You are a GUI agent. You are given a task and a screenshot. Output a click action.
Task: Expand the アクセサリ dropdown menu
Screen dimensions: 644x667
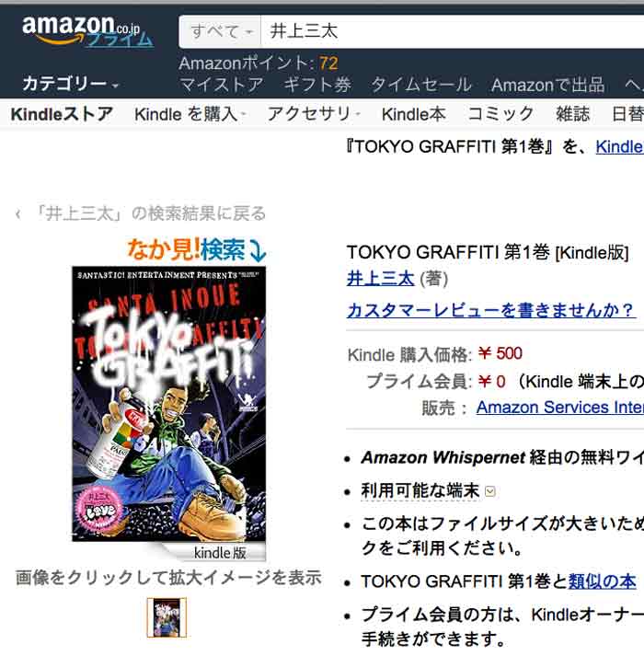(x=314, y=114)
